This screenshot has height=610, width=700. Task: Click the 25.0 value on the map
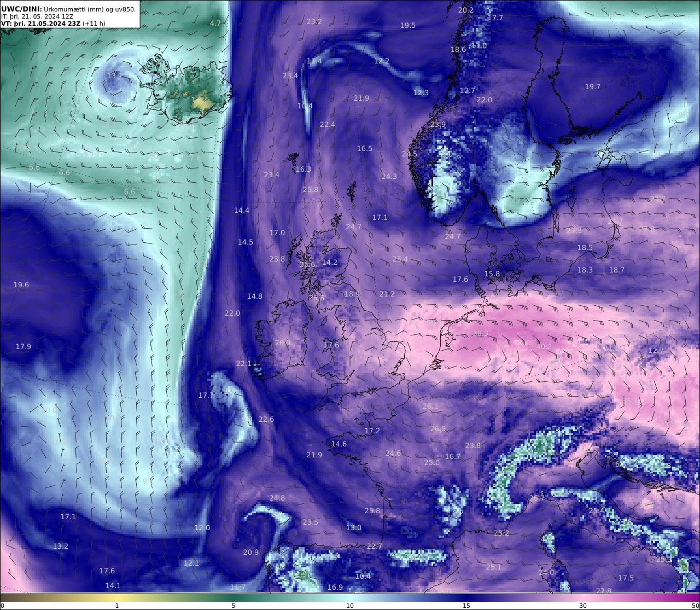pyautogui.click(x=432, y=462)
